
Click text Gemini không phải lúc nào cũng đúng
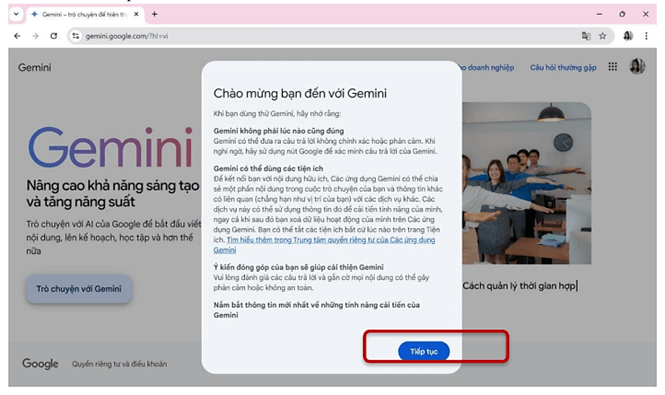point(279,131)
